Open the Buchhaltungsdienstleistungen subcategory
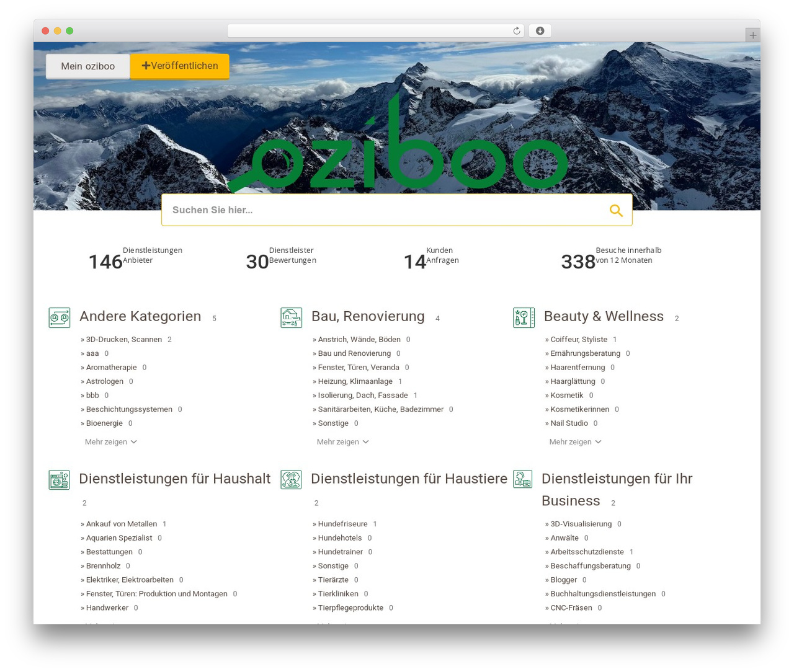 pos(603,594)
